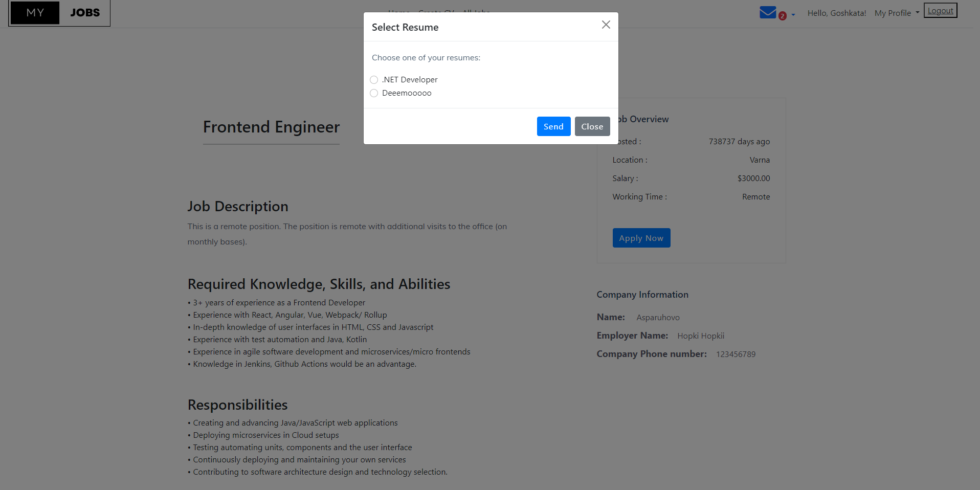
Task: Select the .NET Developer resume
Action: [x=374, y=80]
